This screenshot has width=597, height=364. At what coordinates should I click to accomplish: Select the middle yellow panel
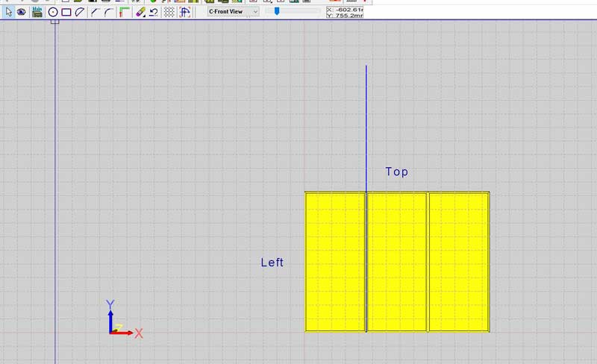[x=396, y=261]
